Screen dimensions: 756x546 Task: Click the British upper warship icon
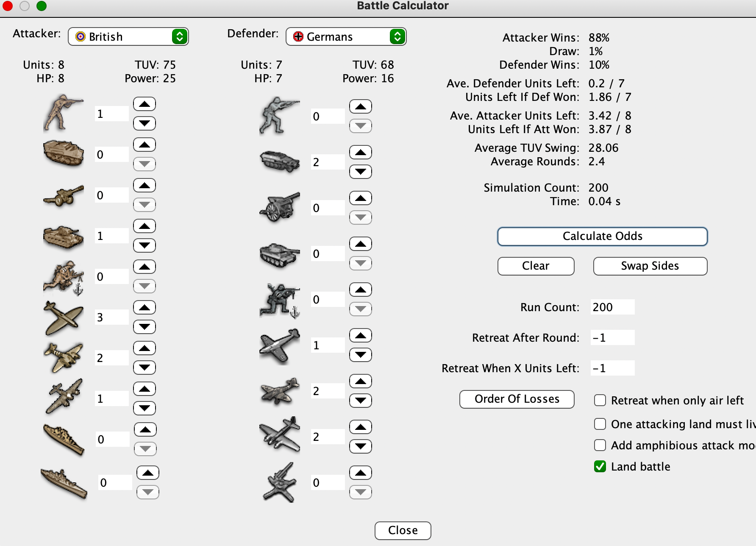[x=64, y=440]
